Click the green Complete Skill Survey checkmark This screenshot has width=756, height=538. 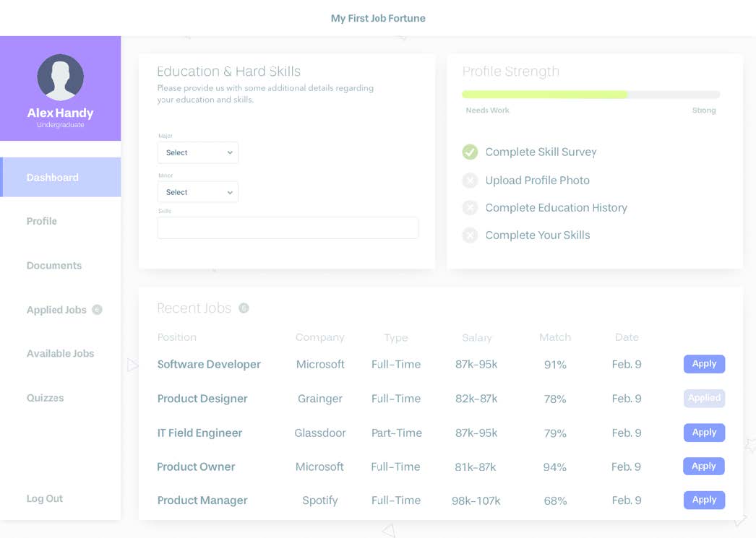[470, 152]
